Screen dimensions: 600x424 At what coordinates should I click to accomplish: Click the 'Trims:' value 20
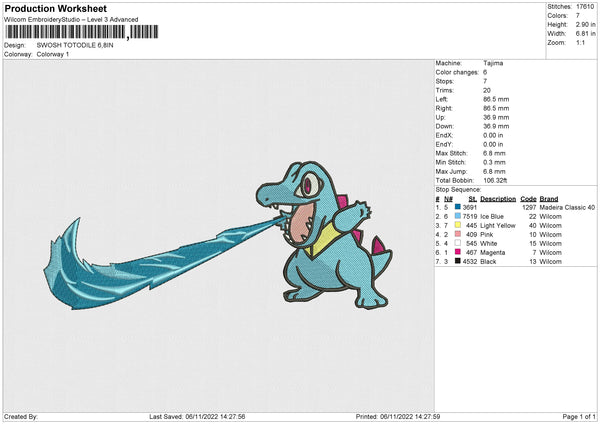487,90
